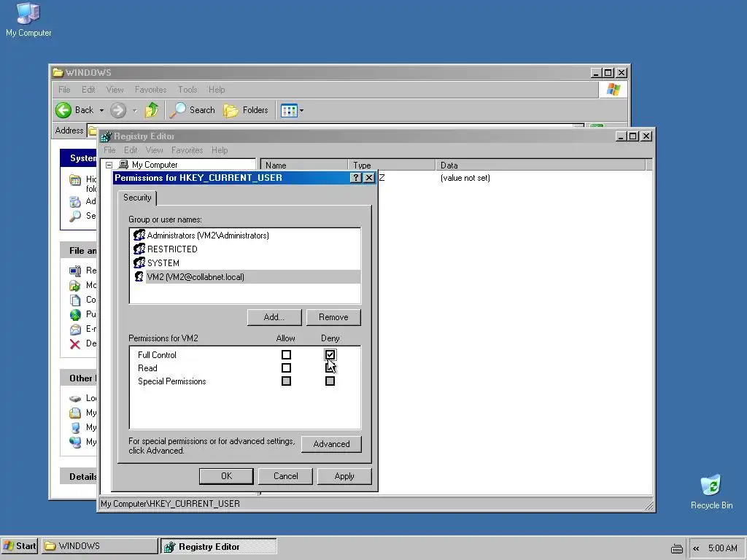Screen dimensions: 747x560
Task: Cancel the Permissions dialog
Action: tap(285, 476)
